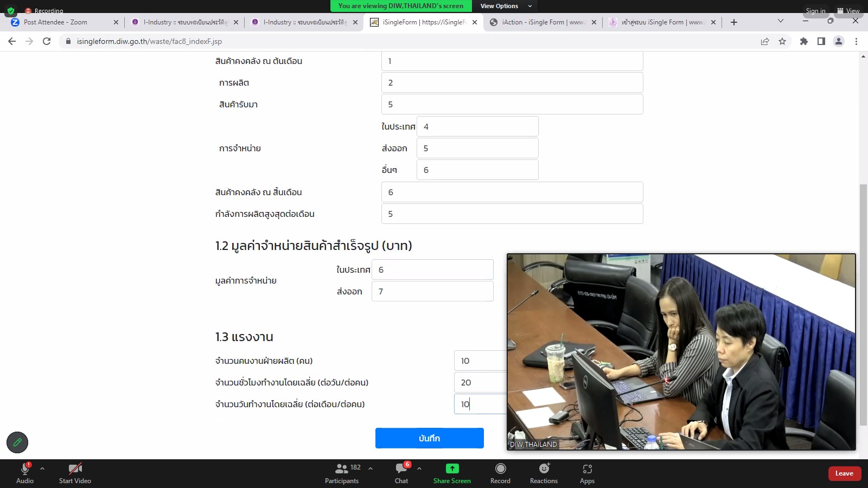Click the page vertical scrollbar thumb

click(863, 305)
